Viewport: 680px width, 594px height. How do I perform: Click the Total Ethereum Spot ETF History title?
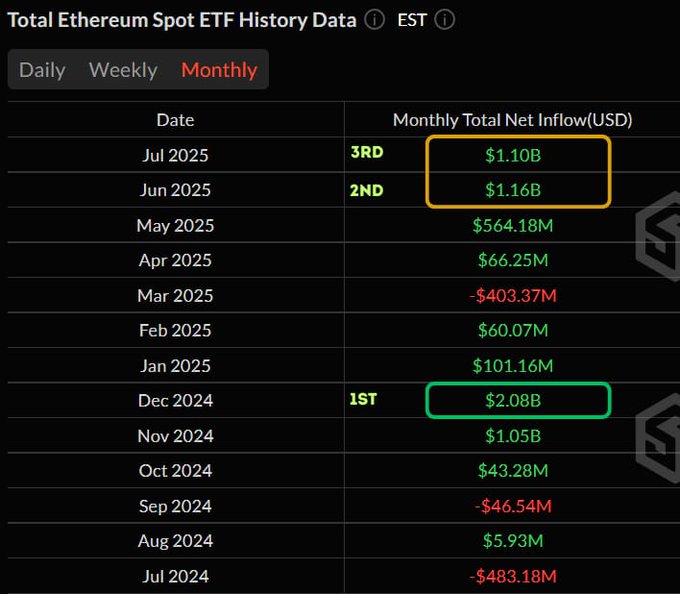tap(182, 20)
